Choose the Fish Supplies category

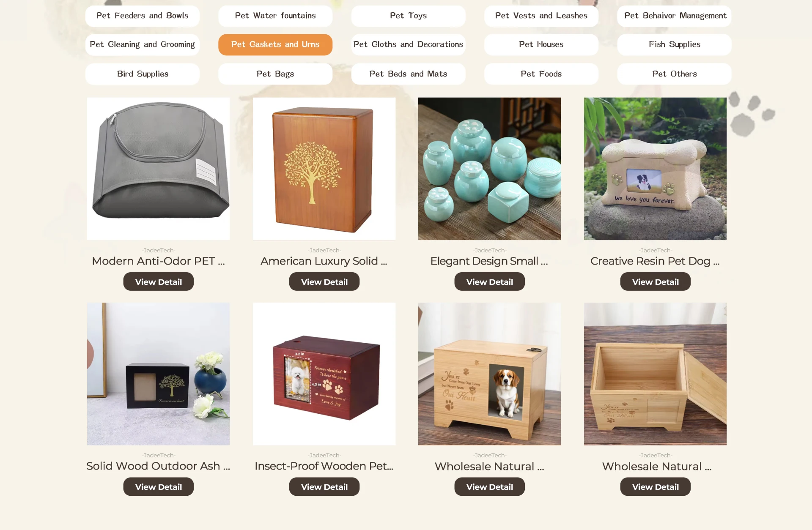click(x=674, y=44)
